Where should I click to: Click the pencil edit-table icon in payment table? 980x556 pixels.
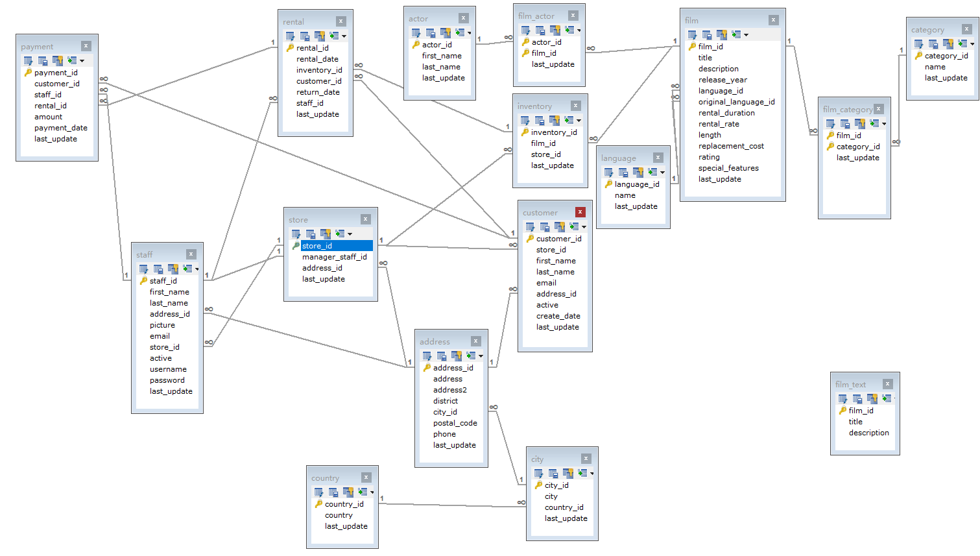tap(28, 61)
